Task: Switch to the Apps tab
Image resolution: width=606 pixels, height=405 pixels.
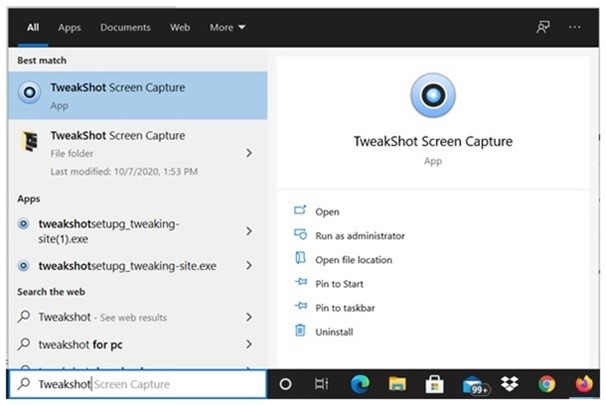Action: 69,28
